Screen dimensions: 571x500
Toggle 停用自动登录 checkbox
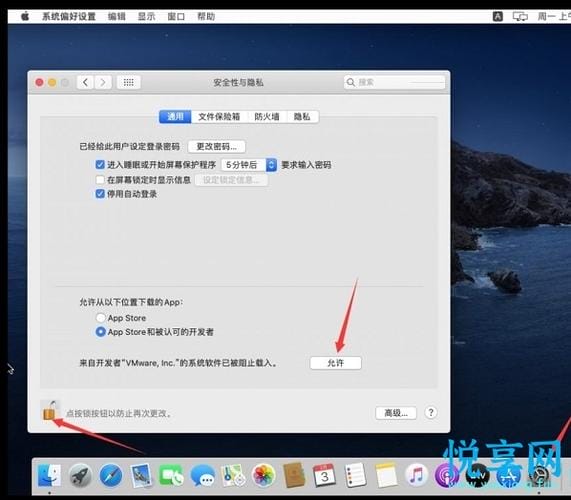[x=100, y=194]
